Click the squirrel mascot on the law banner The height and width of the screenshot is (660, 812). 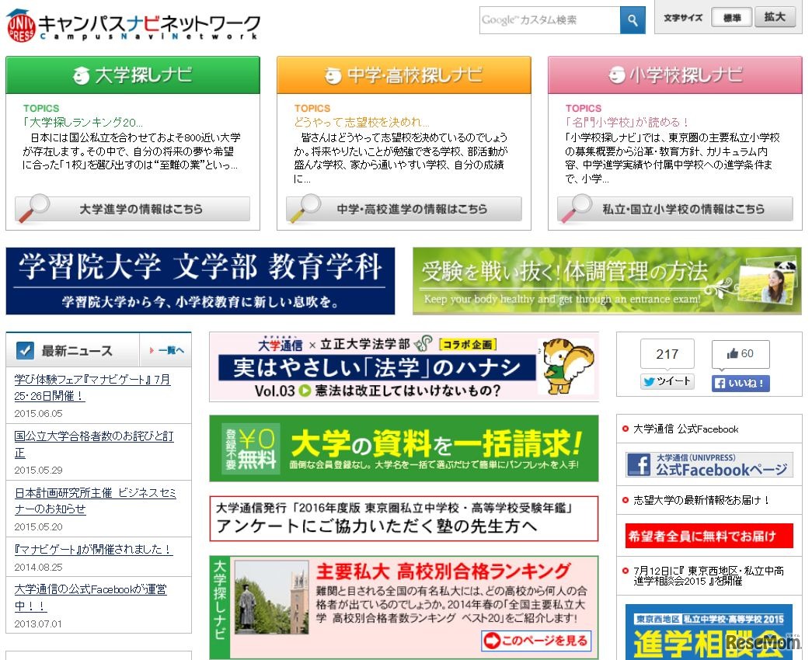coord(566,365)
